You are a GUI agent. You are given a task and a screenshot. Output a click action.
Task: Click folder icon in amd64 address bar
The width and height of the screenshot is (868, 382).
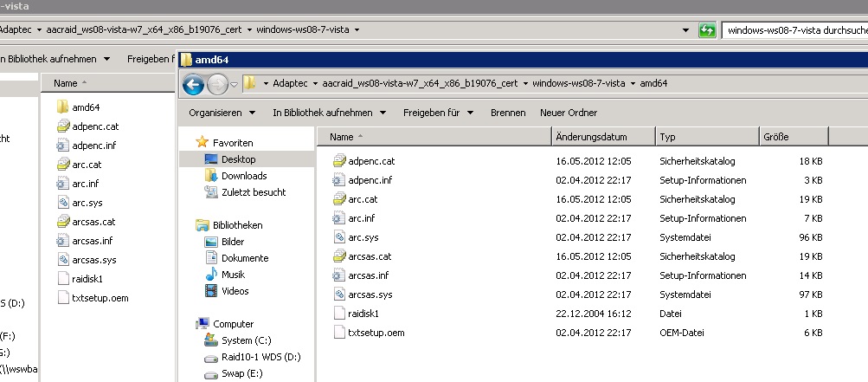249,84
